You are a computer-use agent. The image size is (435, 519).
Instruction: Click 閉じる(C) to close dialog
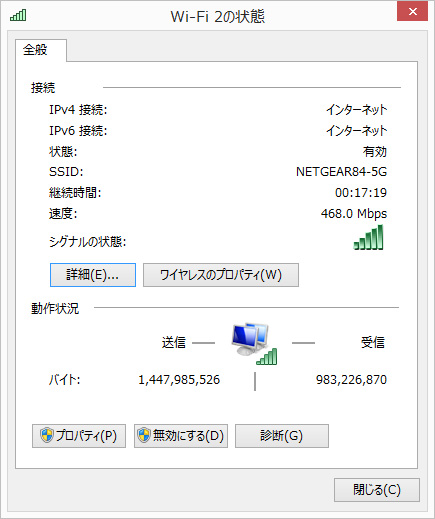[x=377, y=490]
